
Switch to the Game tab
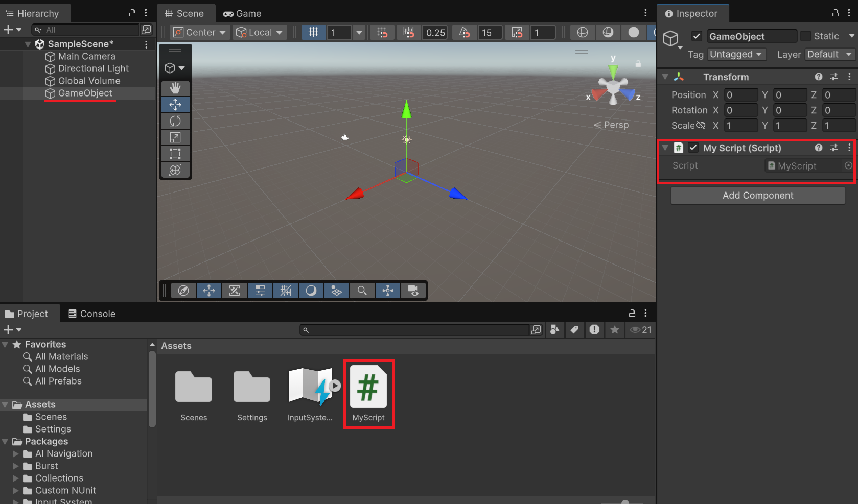click(x=243, y=14)
